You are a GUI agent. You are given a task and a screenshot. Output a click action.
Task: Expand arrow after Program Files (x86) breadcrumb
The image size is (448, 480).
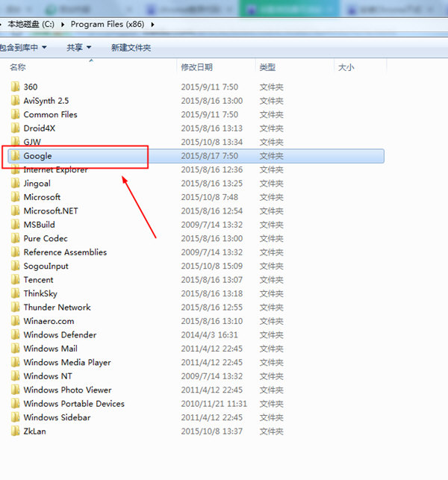[152, 25]
